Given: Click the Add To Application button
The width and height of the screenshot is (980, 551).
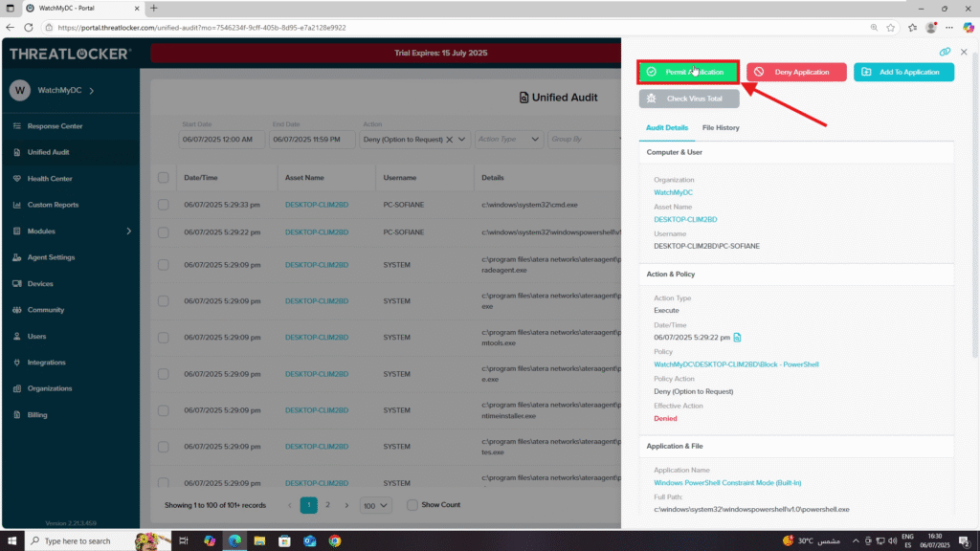Looking at the screenshot, I should 903,73.
